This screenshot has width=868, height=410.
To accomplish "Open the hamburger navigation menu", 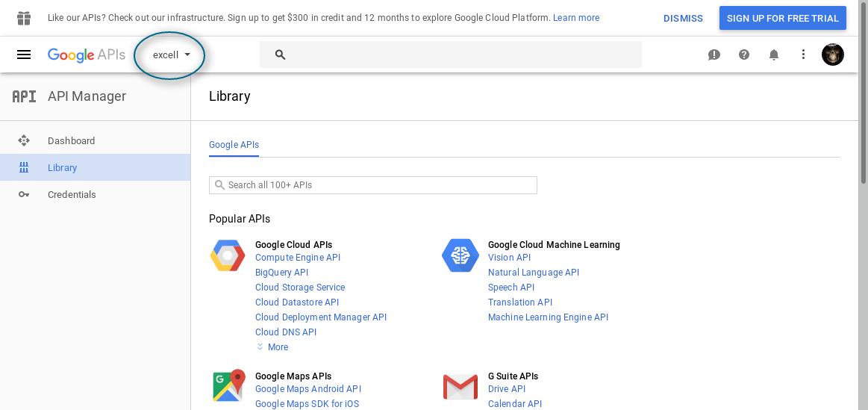I will point(24,55).
